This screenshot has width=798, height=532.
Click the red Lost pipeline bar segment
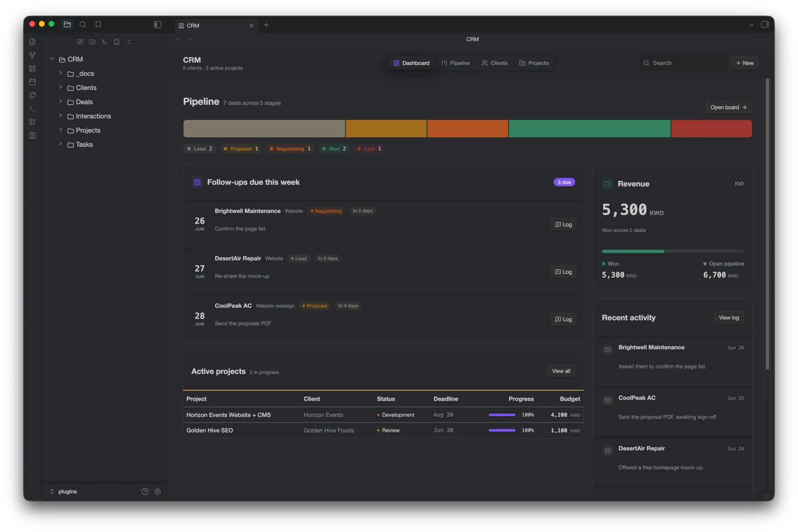tap(711, 129)
